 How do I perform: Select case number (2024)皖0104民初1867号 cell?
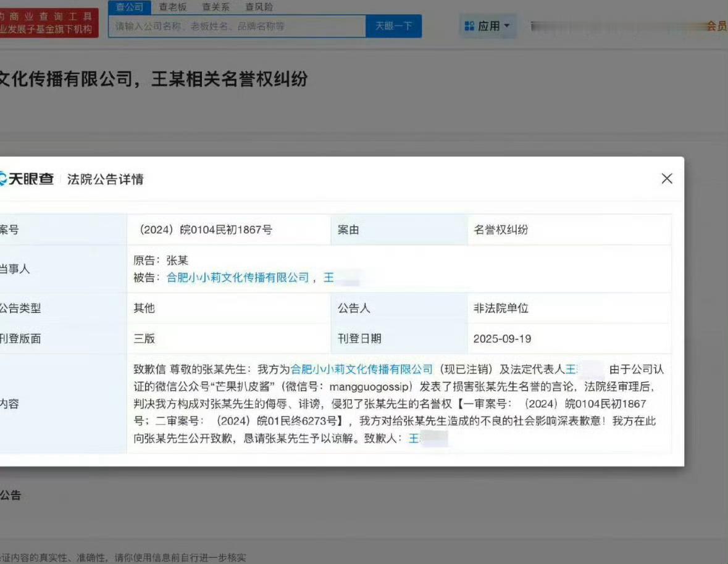pos(229,230)
